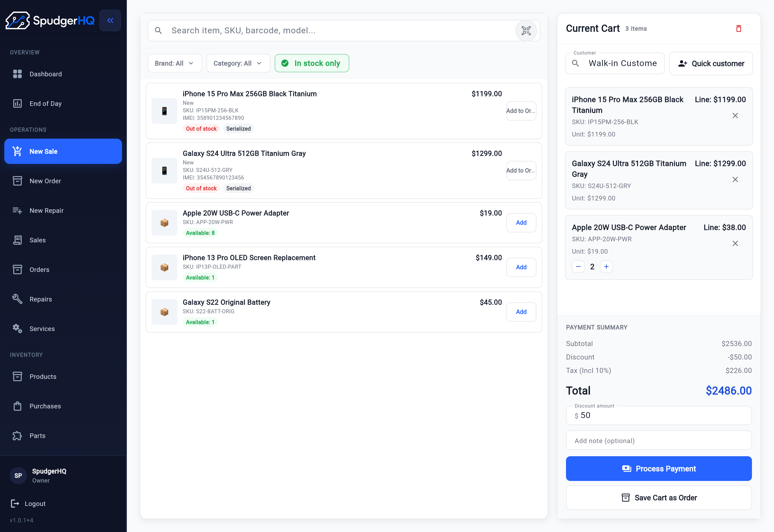
Task: Add Apple 20W USB-C Power Adapter to cart
Action: point(521,223)
